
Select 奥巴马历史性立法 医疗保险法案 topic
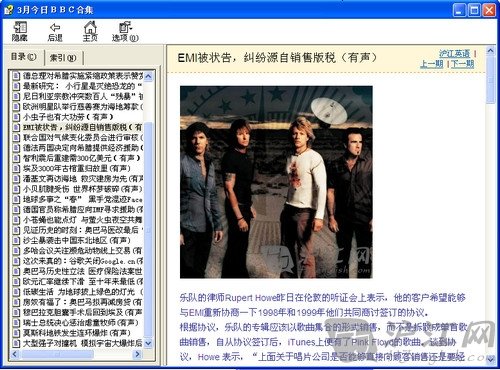[x=83, y=271]
